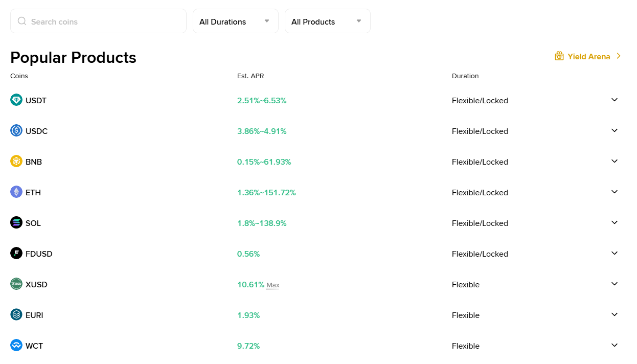Open the Yield Arena link
Screen dimensions: 637x364
point(588,56)
